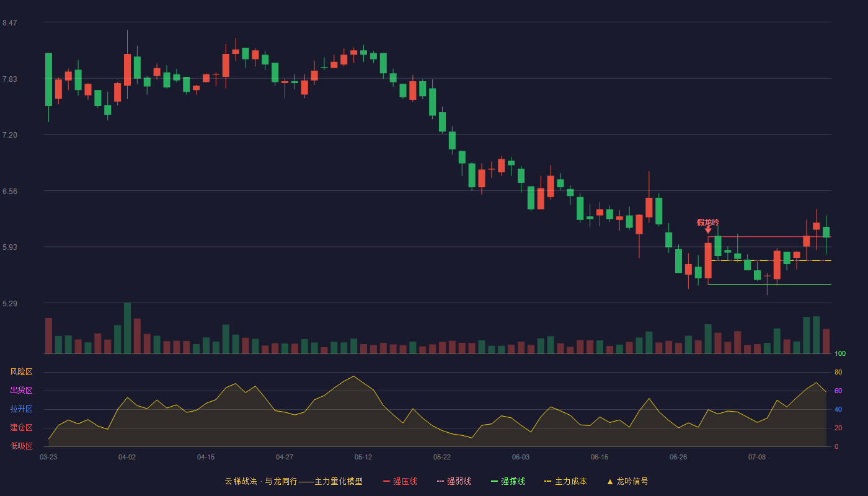868x496 pixels.
Task: Select the 风险区 zone label
Action: [x=21, y=372]
